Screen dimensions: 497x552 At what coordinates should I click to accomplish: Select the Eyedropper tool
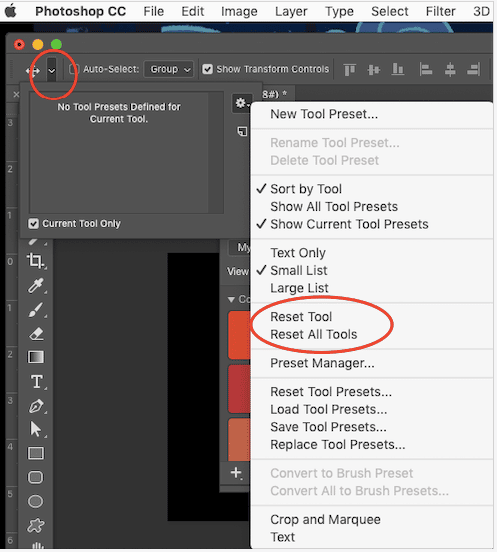point(36,286)
